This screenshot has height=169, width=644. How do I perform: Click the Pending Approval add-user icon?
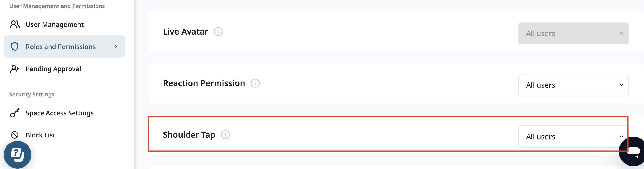pyautogui.click(x=15, y=69)
